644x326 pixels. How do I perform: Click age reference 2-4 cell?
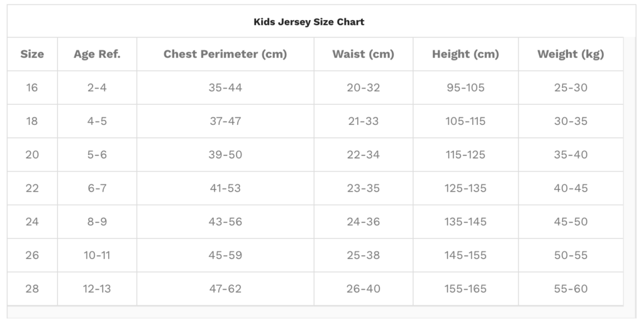click(97, 88)
